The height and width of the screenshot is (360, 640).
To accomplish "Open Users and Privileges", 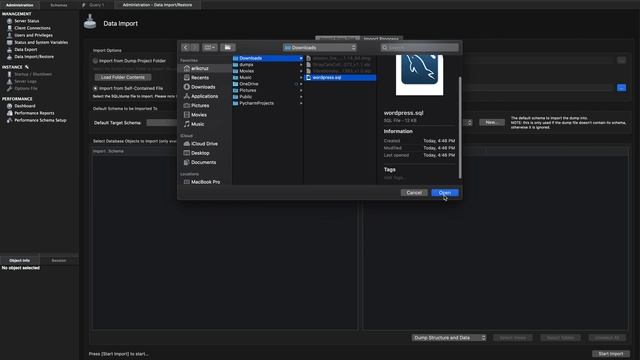I will 33,35.
